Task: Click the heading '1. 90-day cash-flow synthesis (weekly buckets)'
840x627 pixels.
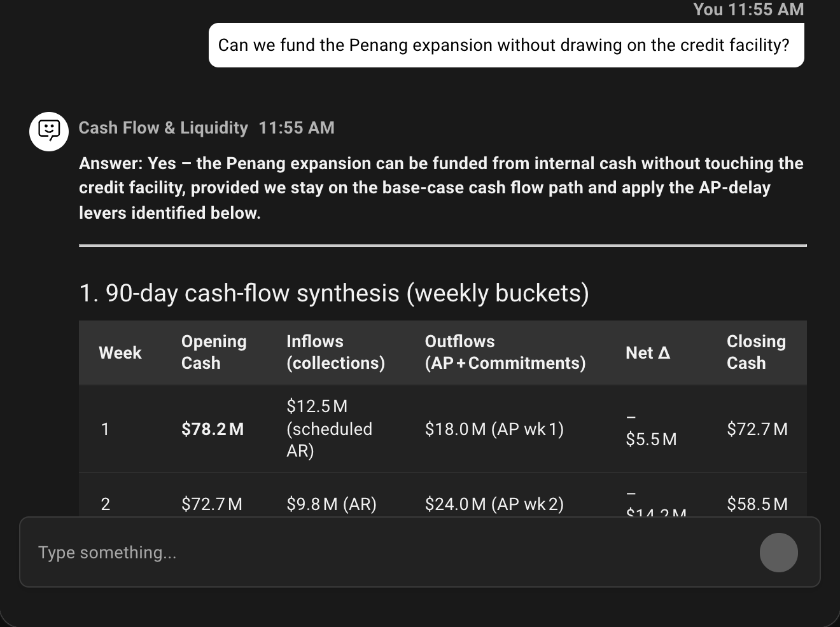Action: 334,293
